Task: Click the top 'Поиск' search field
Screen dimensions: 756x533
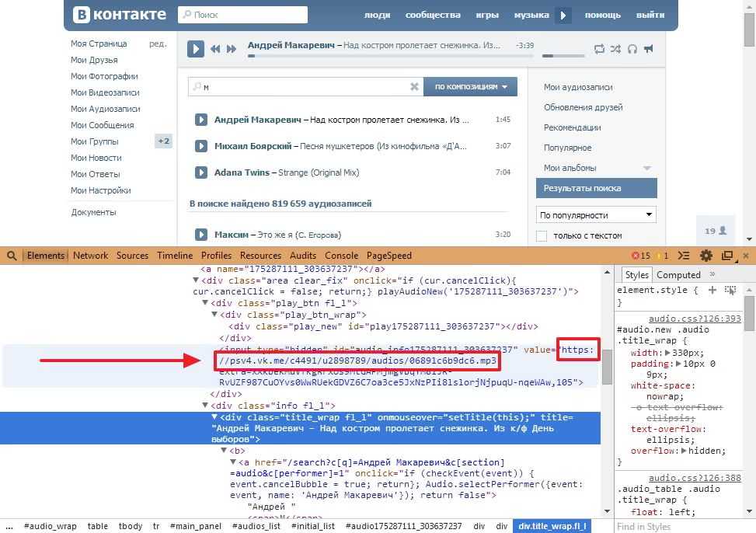Action: tap(242, 15)
